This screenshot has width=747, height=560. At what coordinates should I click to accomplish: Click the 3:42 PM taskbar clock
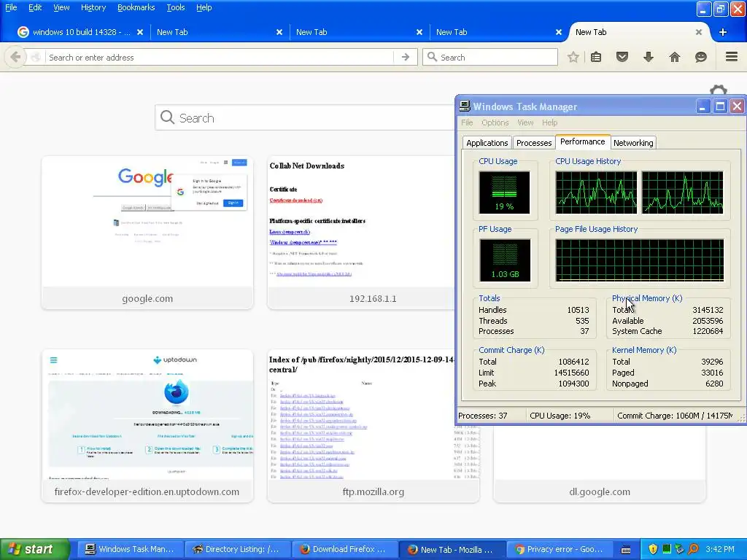pos(720,549)
